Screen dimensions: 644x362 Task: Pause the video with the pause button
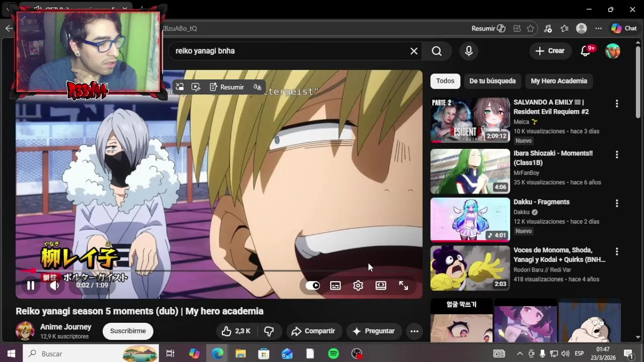tap(31, 286)
